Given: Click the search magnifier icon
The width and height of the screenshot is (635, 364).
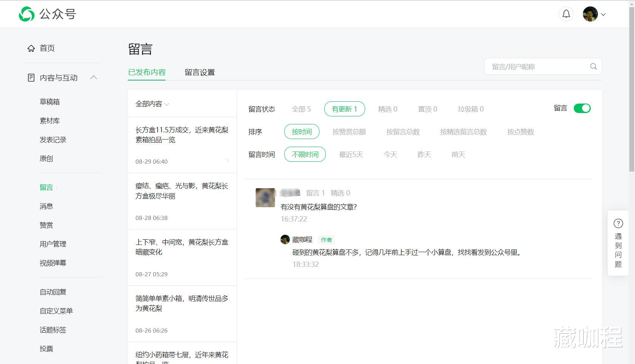Looking at the screenshot, I should 593,66.
